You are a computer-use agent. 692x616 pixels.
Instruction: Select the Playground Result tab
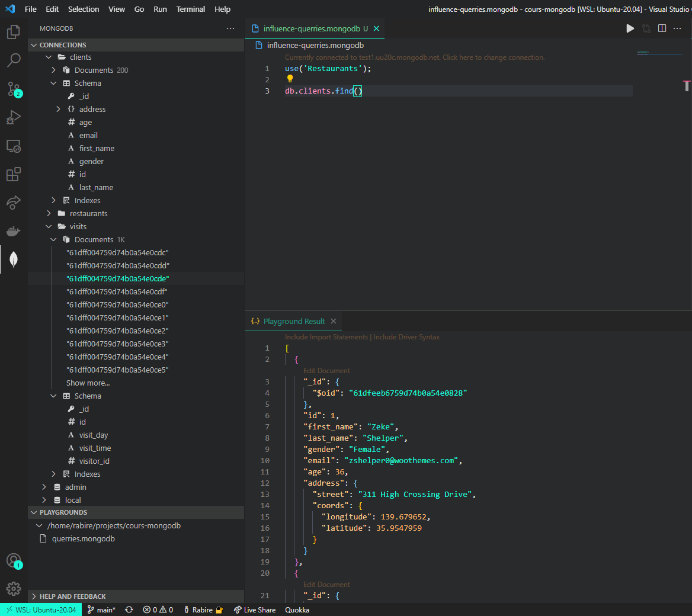pos(294,321)
